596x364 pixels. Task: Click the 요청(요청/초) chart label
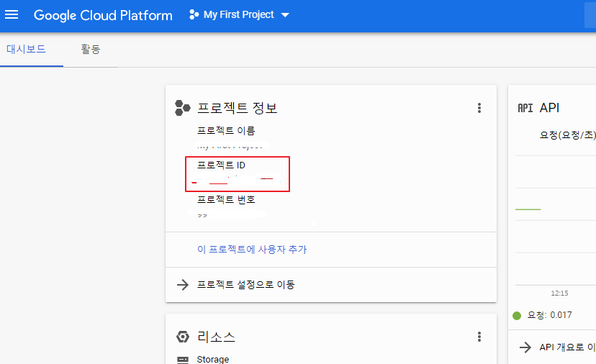click(567, 135)
